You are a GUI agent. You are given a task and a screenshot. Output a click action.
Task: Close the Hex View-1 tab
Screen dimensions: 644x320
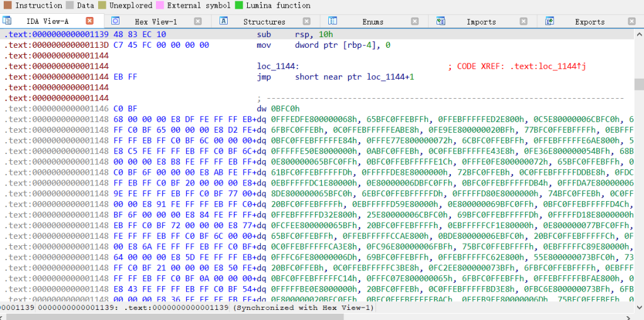197,21
